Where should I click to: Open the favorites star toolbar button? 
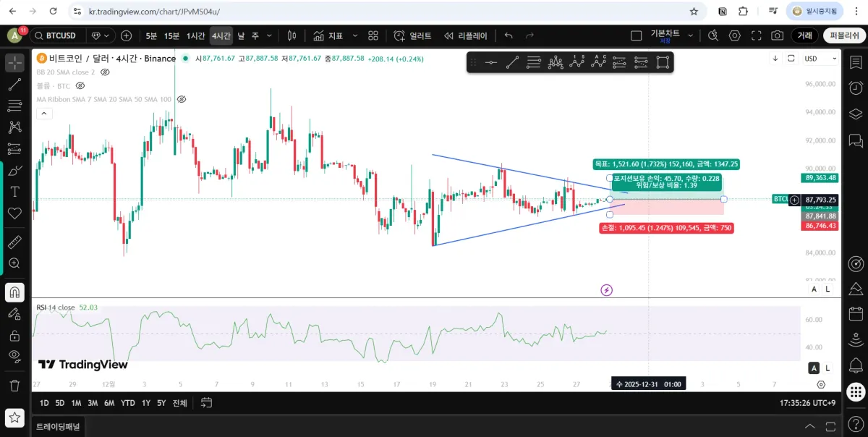[x=14, y=417]
